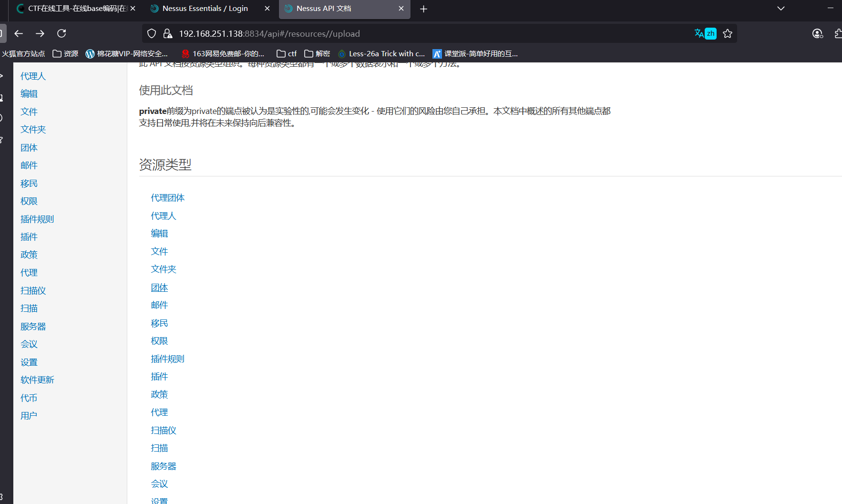Expand the list all tabs chevron
The image size is (842, 504).
(781, 9)
